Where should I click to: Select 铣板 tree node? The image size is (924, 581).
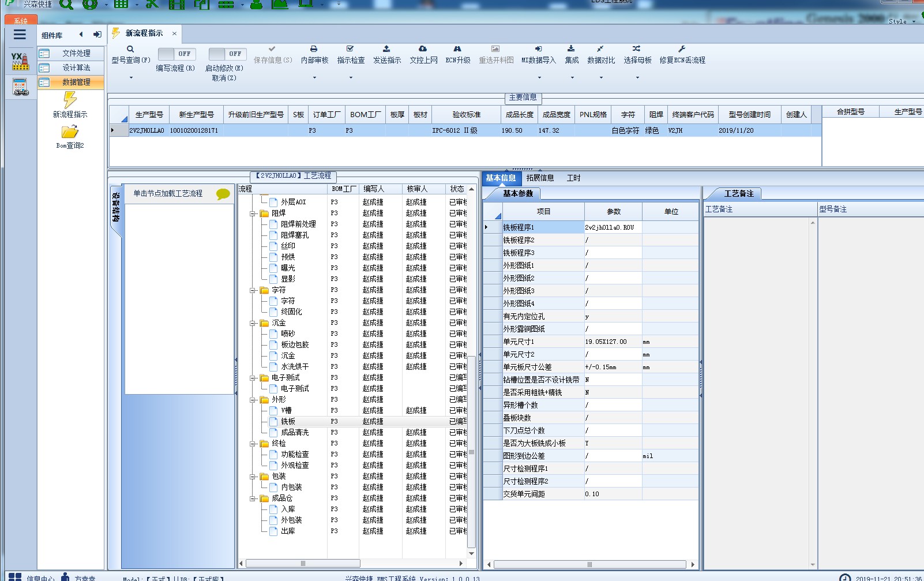click(x=288, y=421)
